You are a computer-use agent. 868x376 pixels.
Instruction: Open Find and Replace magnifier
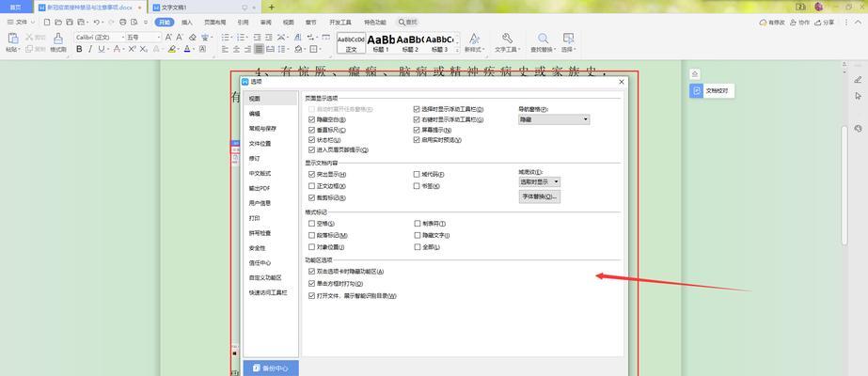pyautogui.click(x=543, y=39)
